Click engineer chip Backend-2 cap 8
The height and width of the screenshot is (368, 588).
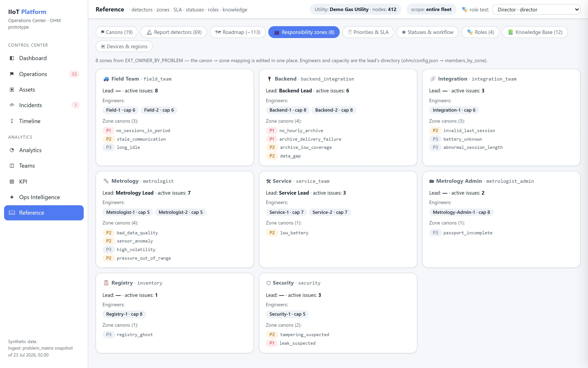(x=334, y=110)
